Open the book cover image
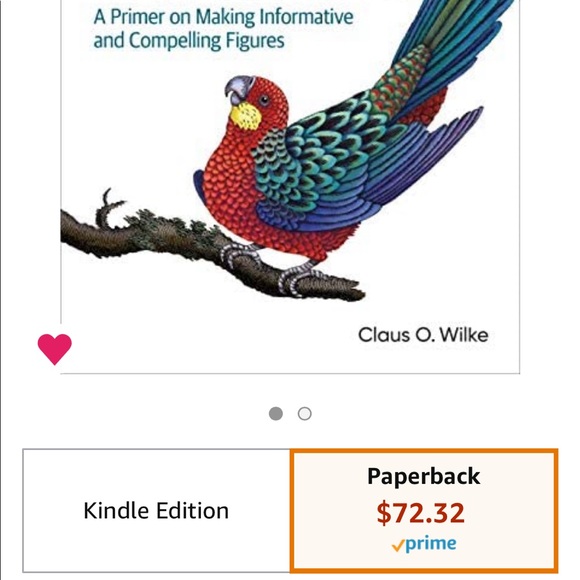The width and height of the screenshot is (580, 580). [x=290, y=186]
